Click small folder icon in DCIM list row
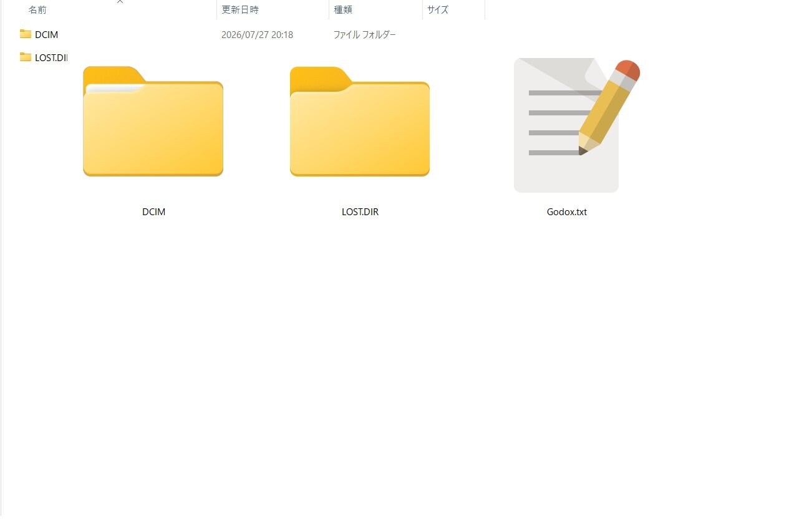Viewport: 812px width, 522px height. coord(26,34)
